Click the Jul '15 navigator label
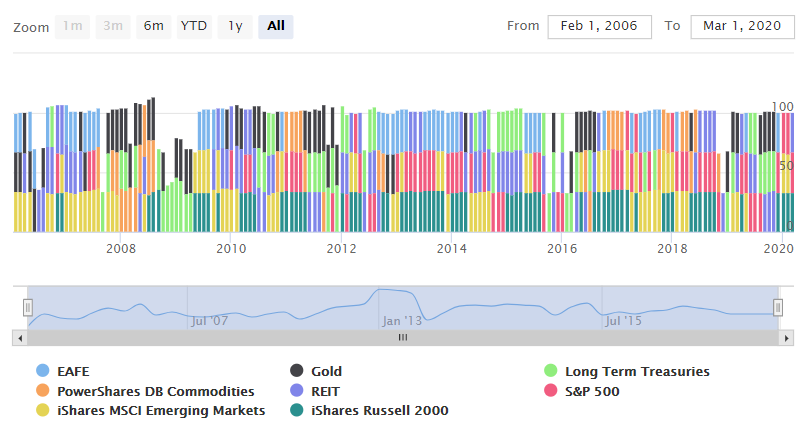 (x=623, y=321)
